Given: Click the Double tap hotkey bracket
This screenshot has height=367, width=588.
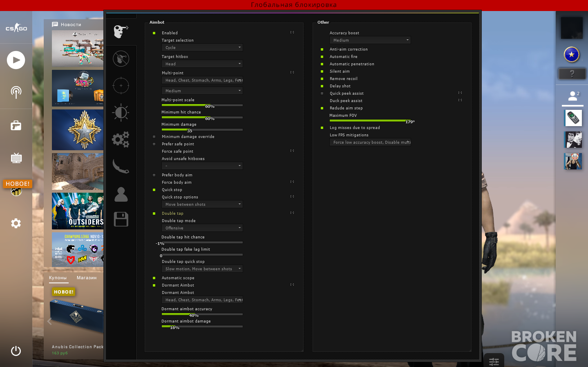Looking at the screenshot, I should pyautogui.click(x=292, y=213).
